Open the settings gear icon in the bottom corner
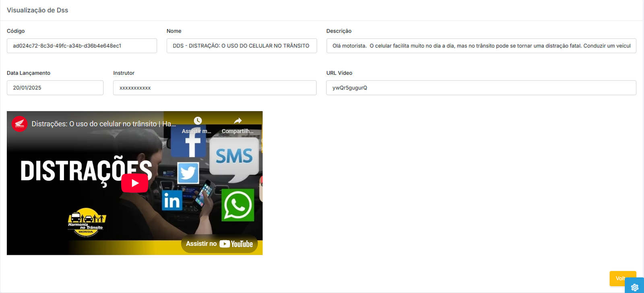This screenshot has height=293, width=644. click(635, 287)
